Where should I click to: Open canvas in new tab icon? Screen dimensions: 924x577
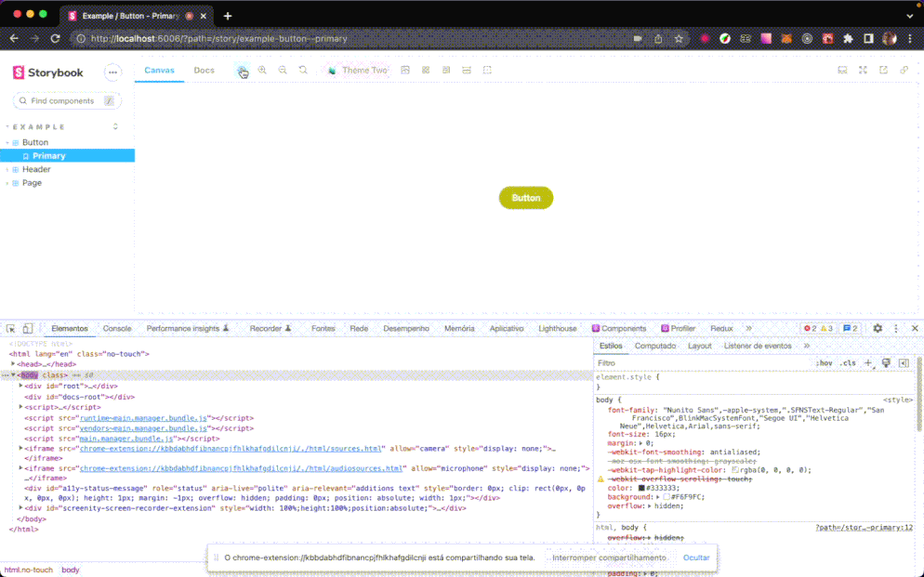(883, 71)
